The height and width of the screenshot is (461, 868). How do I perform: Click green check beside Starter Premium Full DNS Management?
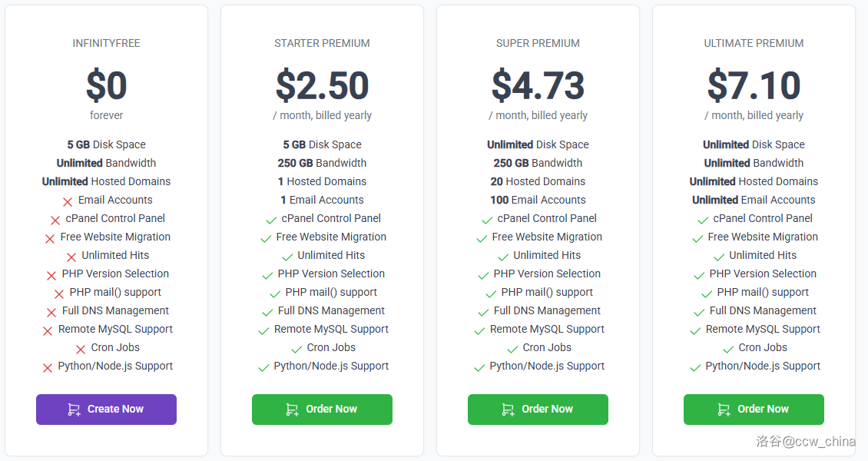tap(267, 312)
